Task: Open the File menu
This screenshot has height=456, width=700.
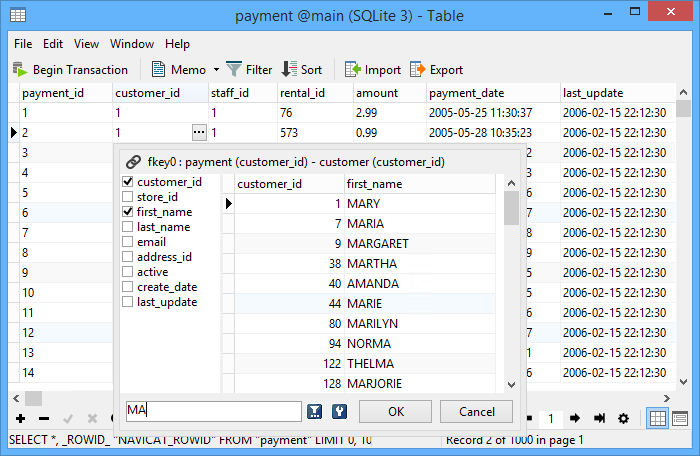Action: 23,44
